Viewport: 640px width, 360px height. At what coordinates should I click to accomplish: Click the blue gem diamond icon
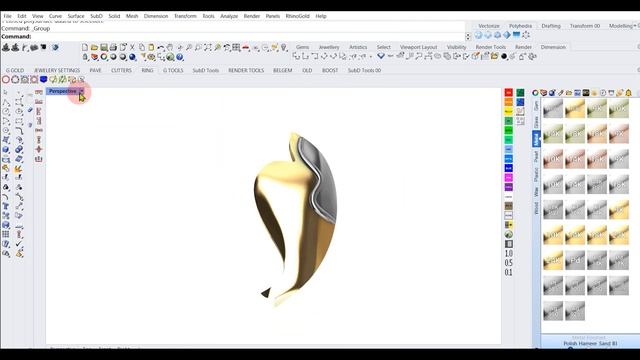(381, 56)
